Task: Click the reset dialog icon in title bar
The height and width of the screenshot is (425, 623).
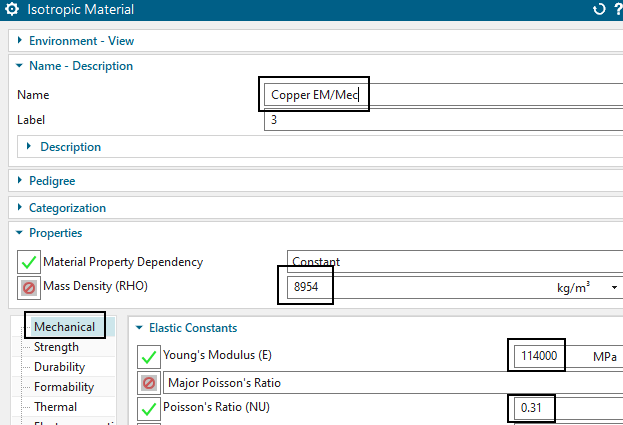Action: 598,10
